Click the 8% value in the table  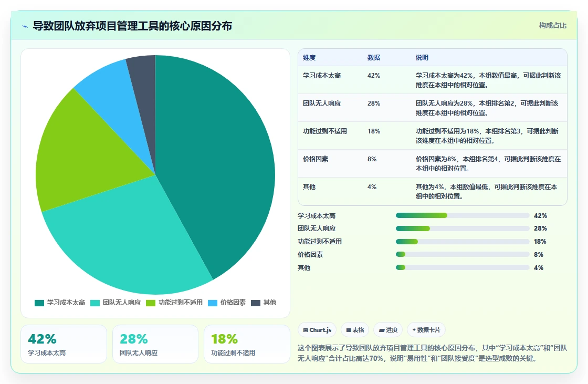tap(372, 159)
